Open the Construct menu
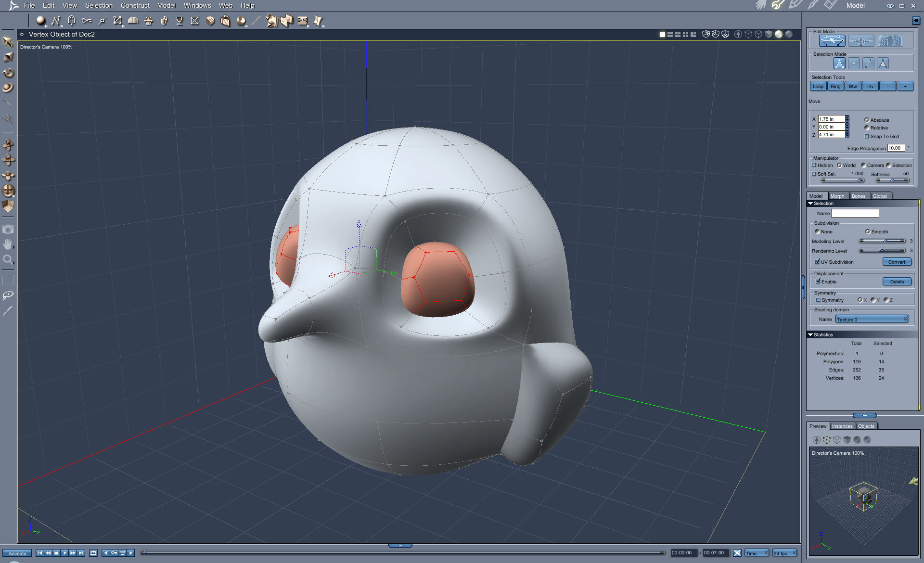Viewport: 924px width, 563px height. point(135,5)
